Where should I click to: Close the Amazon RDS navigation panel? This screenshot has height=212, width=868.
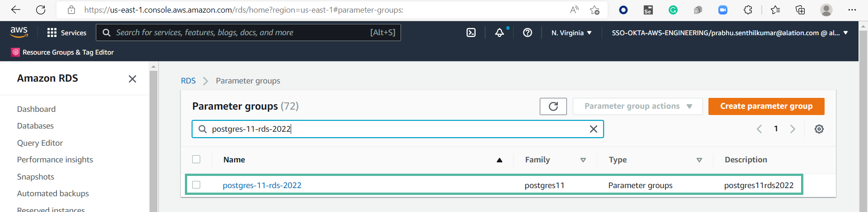tap(132, 79)
